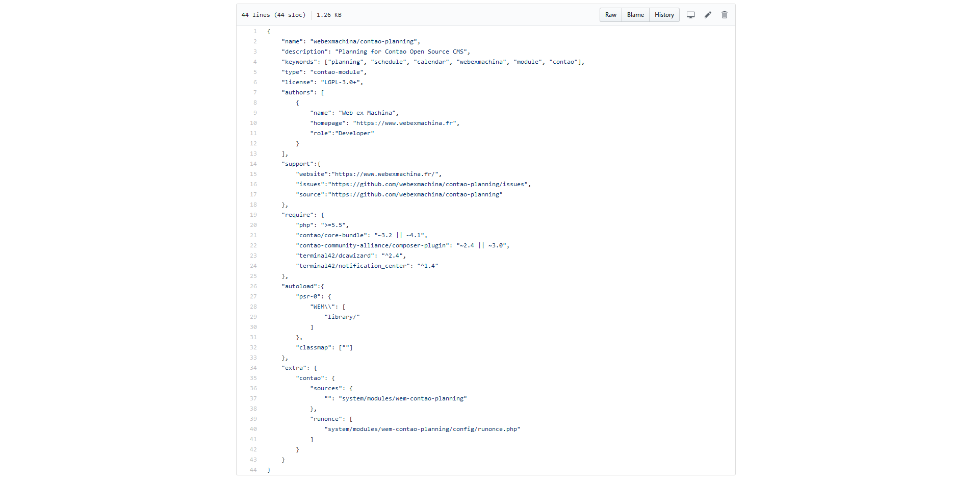Image resolution: width=980 pixels, height=481 pixels.
Task: Open file in desktop app icon
Action: (x=691, y=15)
